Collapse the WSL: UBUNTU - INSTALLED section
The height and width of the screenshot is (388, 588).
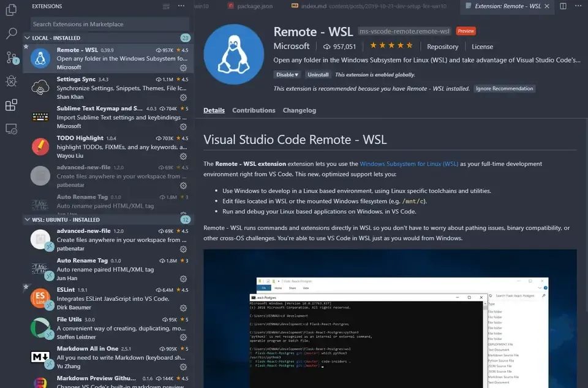tap(27, 219)
